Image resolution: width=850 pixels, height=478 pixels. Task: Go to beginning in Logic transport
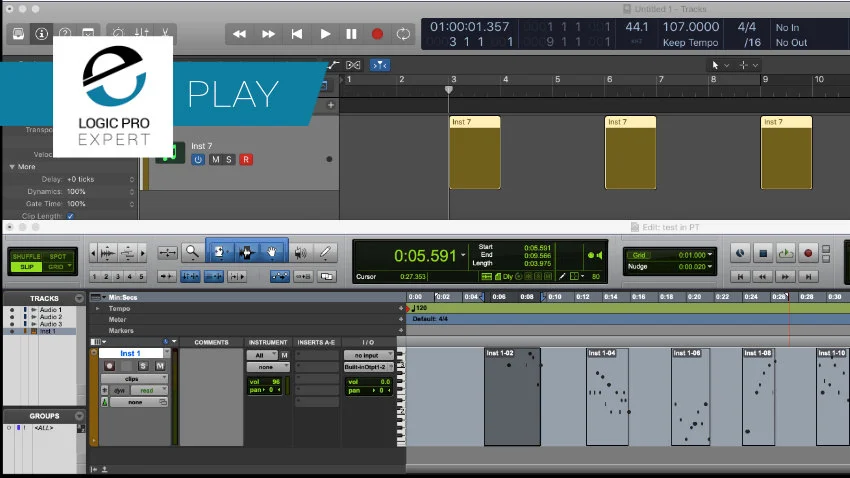coord(297,34)
